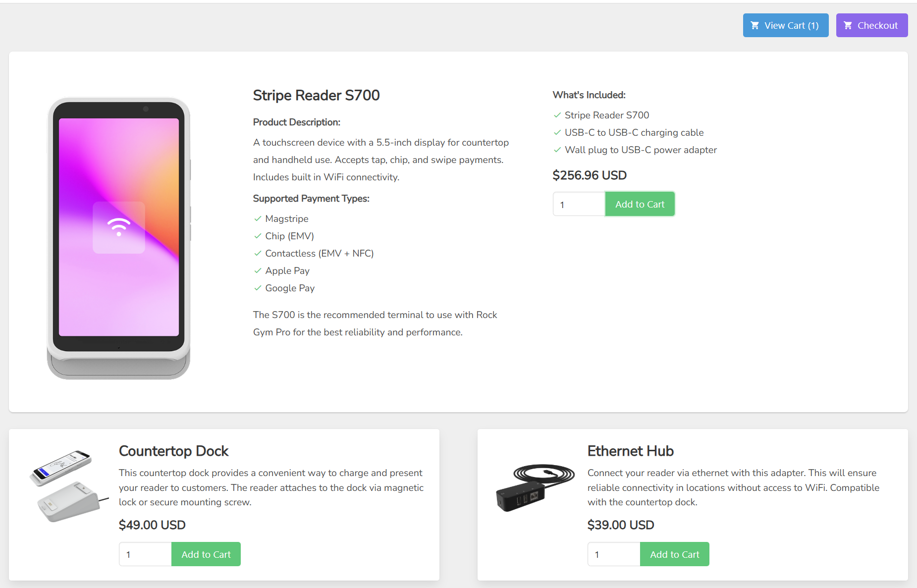Image resolution: width=917 pixels, height=588 pixels.
Task: Proceed to Checkout
Action: tap(872, 25)
